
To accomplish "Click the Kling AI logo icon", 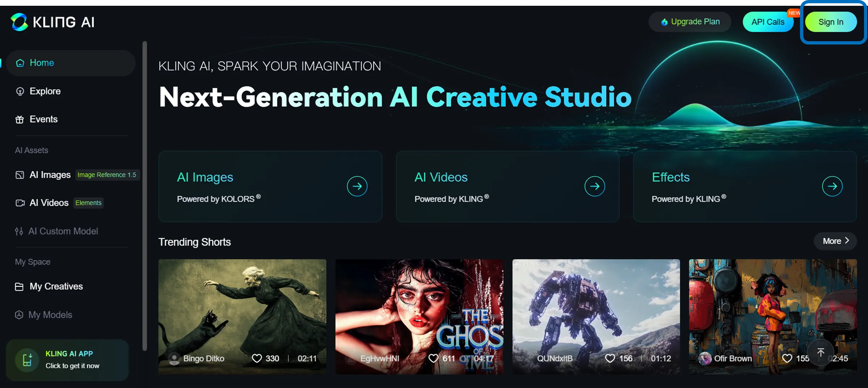I will [20, 22].
